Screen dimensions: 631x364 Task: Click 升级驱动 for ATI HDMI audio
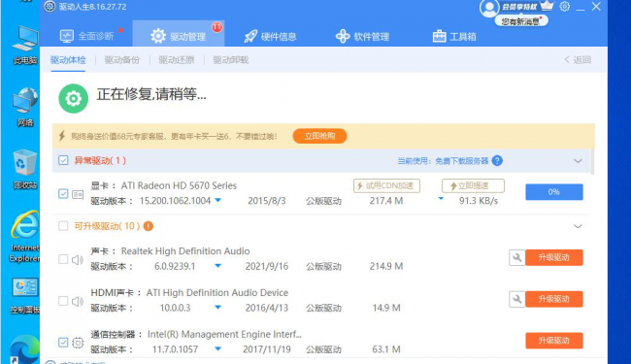coord(553,299)
